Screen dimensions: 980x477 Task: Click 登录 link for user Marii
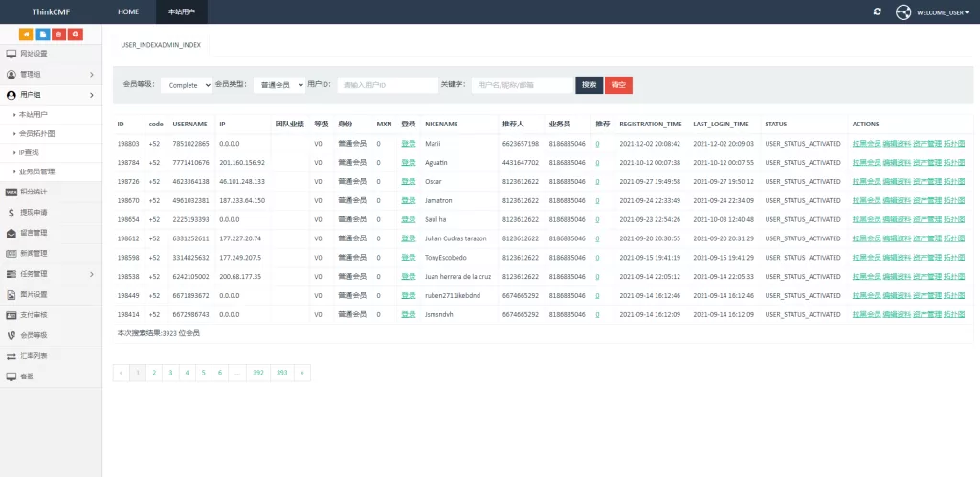tap(408, 143)
